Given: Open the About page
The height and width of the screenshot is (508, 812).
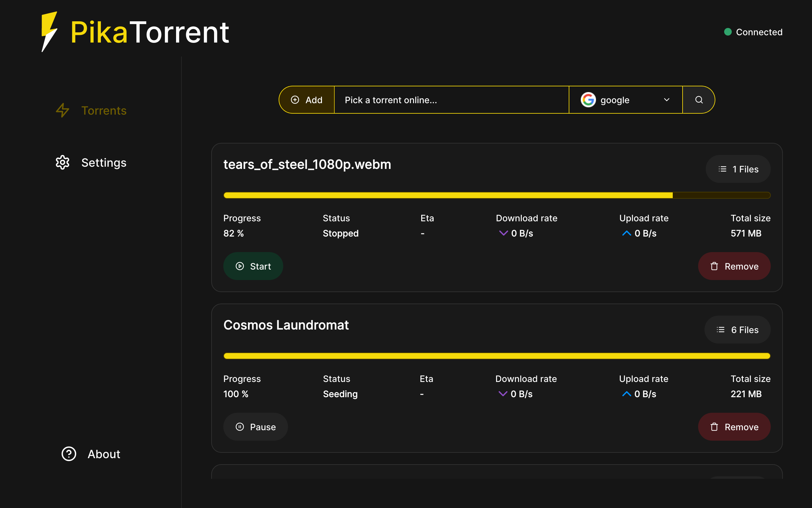Looking at the screenshot, I should (x=91, y=454).
